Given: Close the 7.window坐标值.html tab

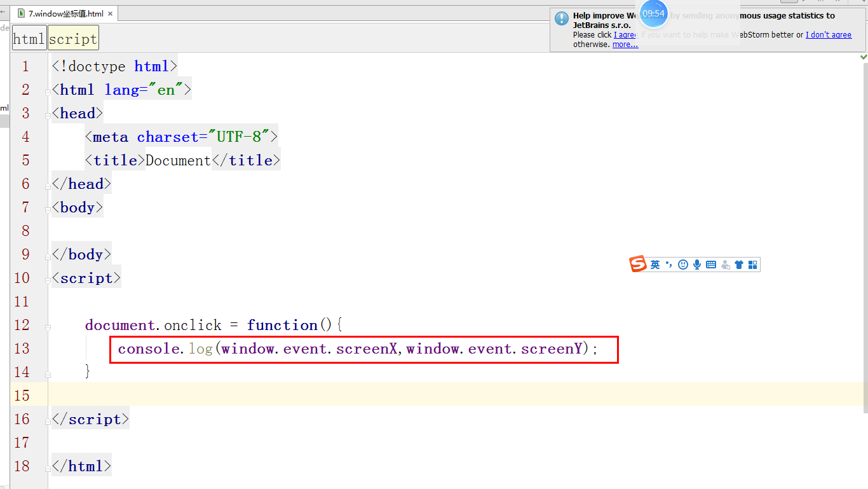Looking at the screenshot, I should (110, 13).
